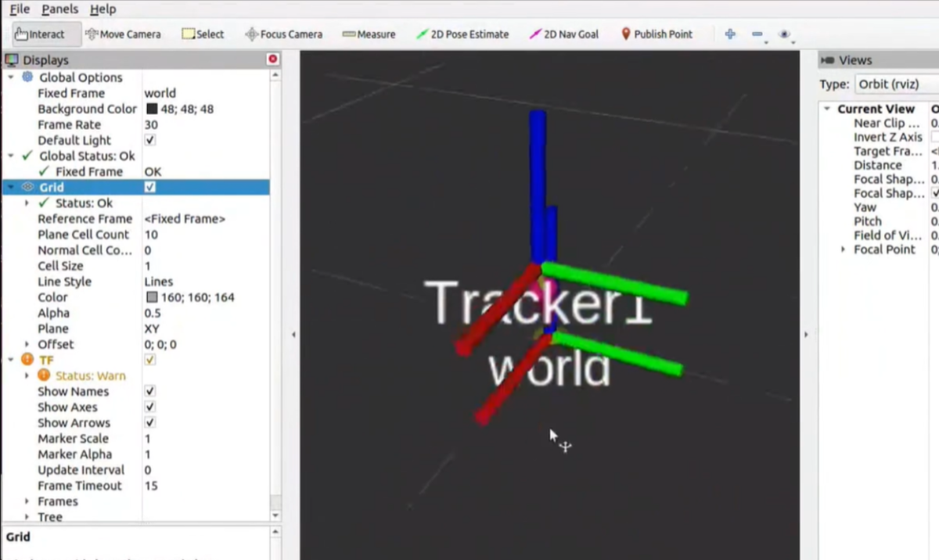Click the orange warning icon by Status: Warn
The height and width of the screenshot is (560, 939).
tap(44, 375)
